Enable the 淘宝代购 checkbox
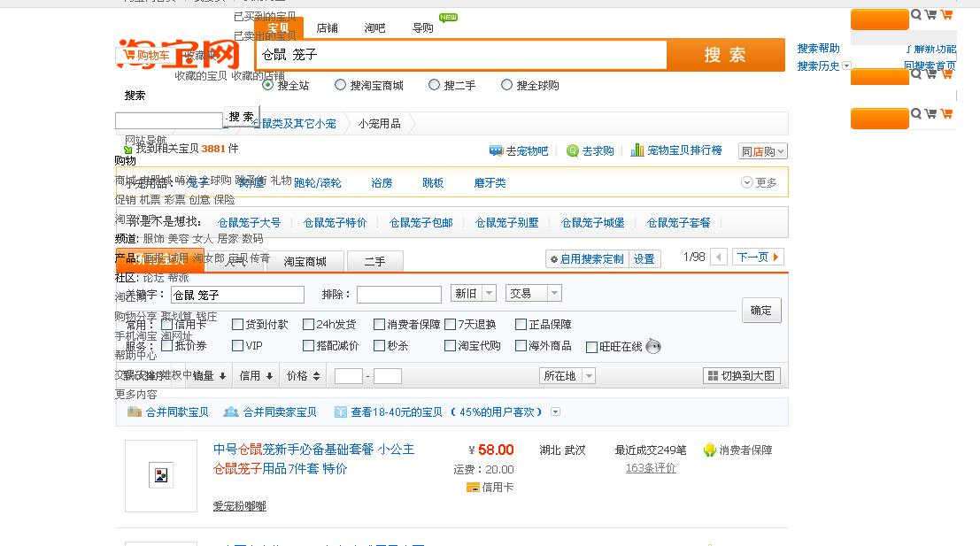 point(450,345)
